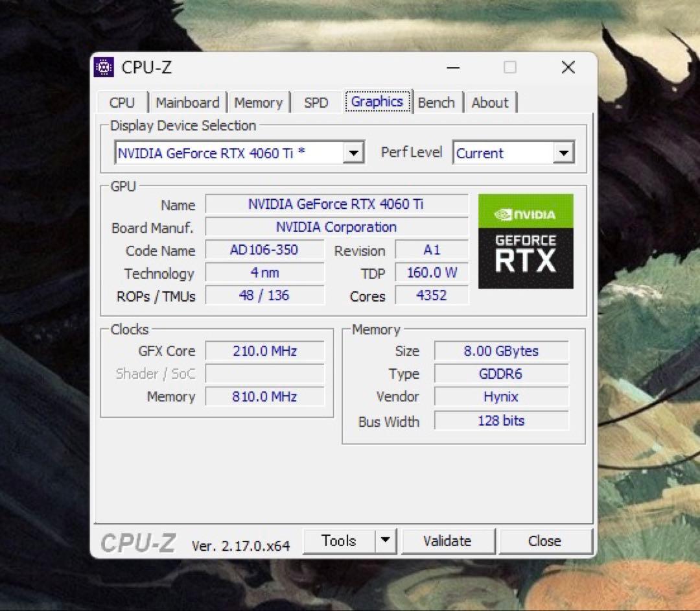Image resolution: width=700 pixels, height=611 pixels.
Task: Click the Board Manuf. label
Action: (x=153, y=228)
